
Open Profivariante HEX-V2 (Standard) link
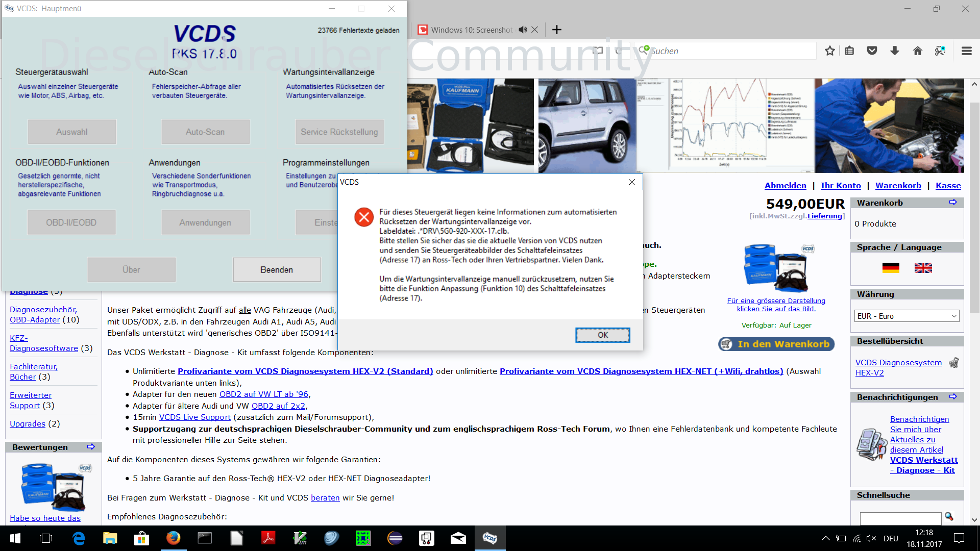[305, 371]
